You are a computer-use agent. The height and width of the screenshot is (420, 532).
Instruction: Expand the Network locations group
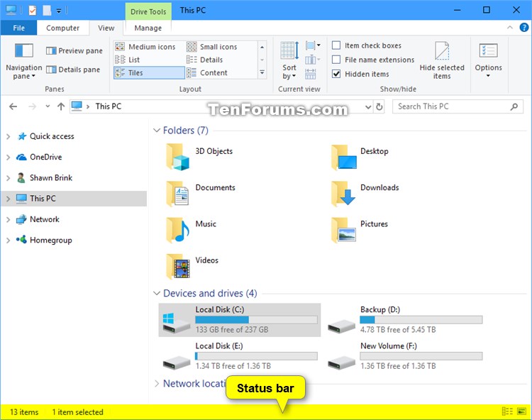point(157,383)
